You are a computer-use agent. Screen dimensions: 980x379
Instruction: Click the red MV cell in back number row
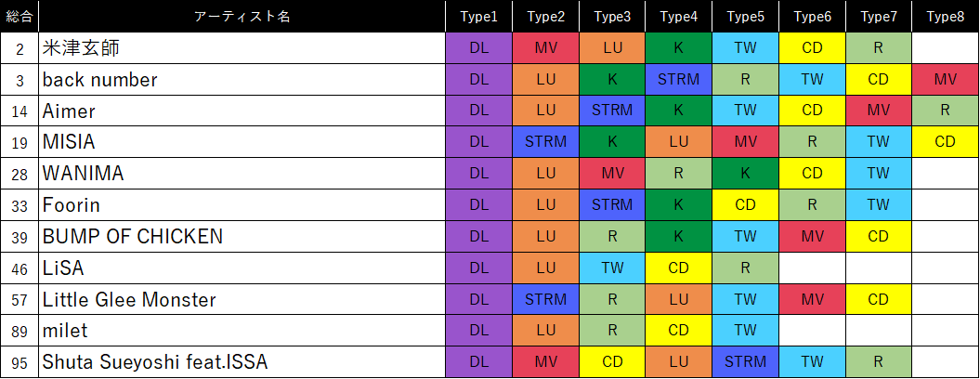945,80
